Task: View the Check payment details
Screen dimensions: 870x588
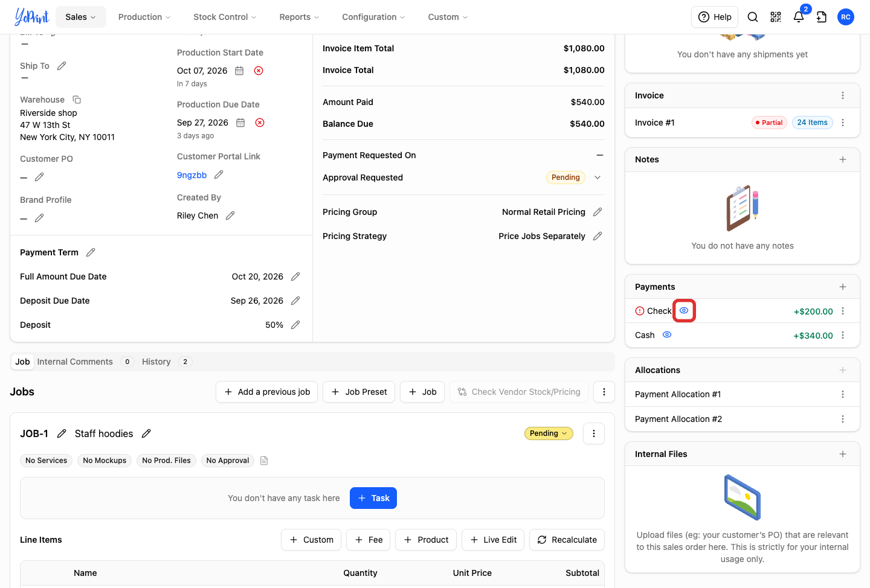Action: pos(684,310)
